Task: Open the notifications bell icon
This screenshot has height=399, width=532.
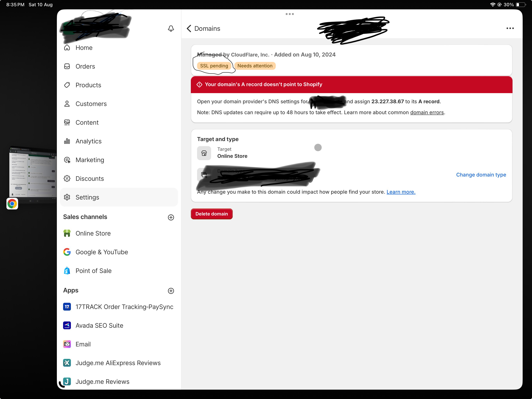Action: tap(171, 28)
